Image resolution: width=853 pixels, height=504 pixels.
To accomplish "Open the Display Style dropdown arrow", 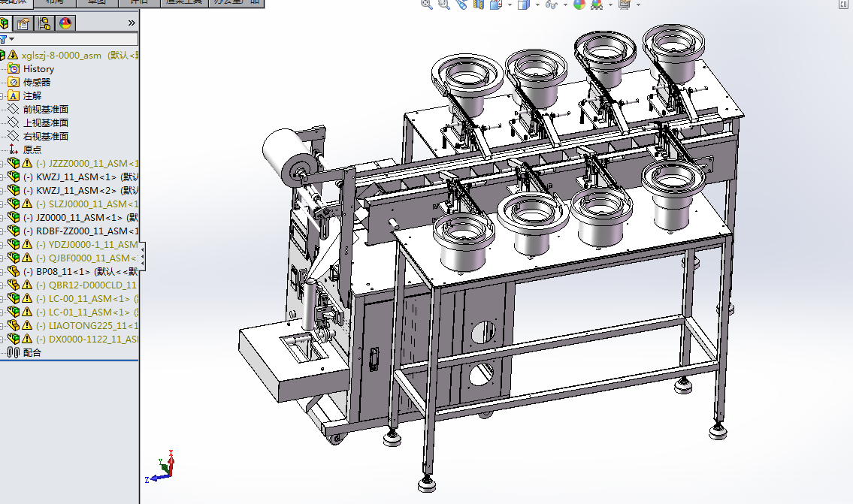I will point(537,5).
